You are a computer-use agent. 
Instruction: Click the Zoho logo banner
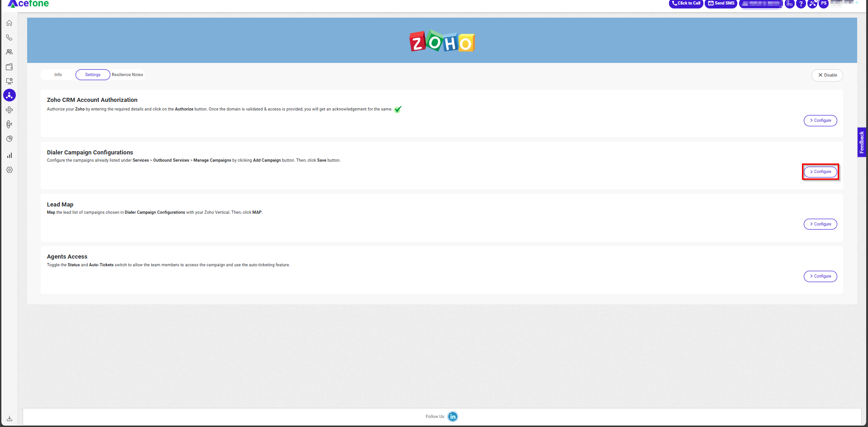point(442,41)
